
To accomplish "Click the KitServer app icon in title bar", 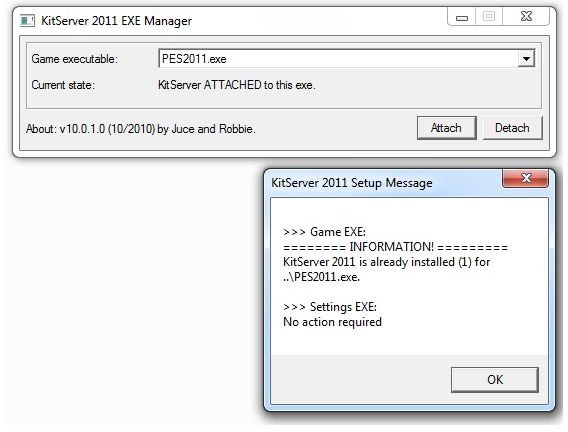I will click(x=28, y=21).
